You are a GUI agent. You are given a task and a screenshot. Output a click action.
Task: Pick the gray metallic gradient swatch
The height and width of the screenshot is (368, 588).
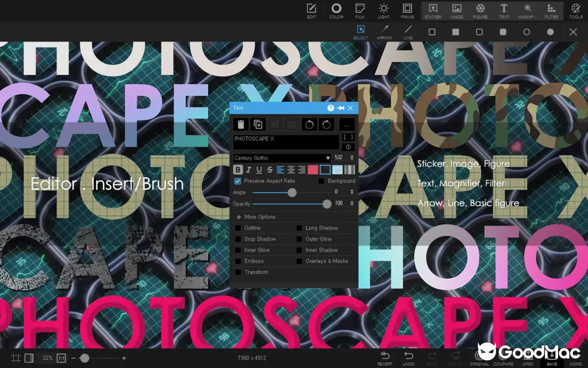click(350, 170)
